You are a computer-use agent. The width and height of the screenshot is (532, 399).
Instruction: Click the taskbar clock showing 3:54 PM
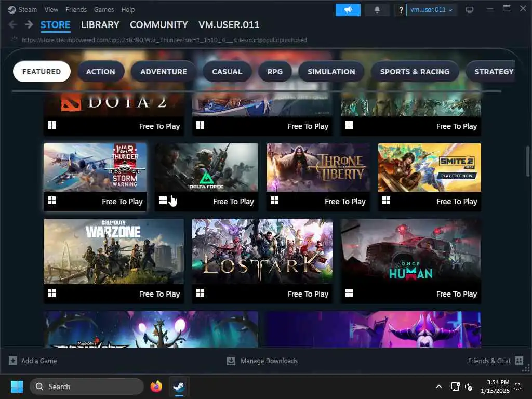[495, 387]
